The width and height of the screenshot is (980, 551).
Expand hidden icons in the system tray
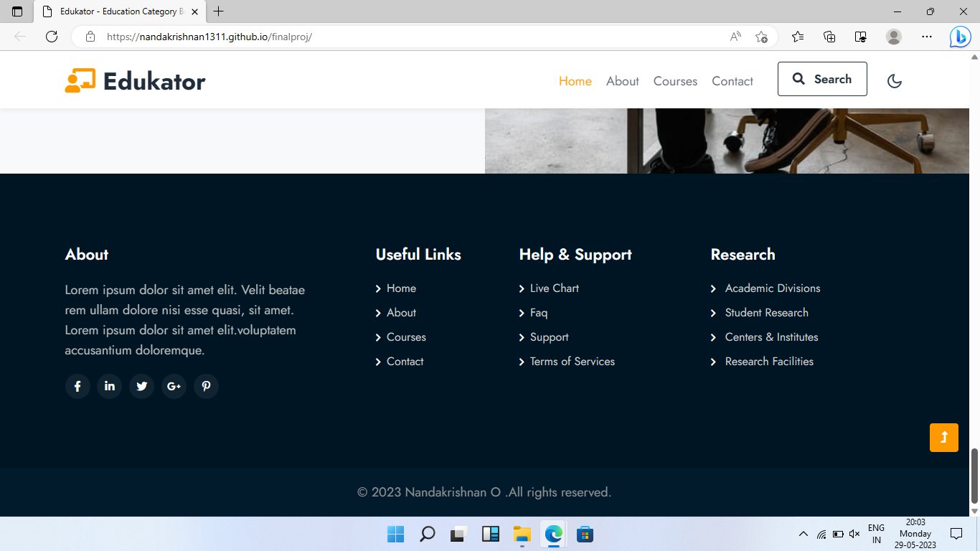(804, 534)
